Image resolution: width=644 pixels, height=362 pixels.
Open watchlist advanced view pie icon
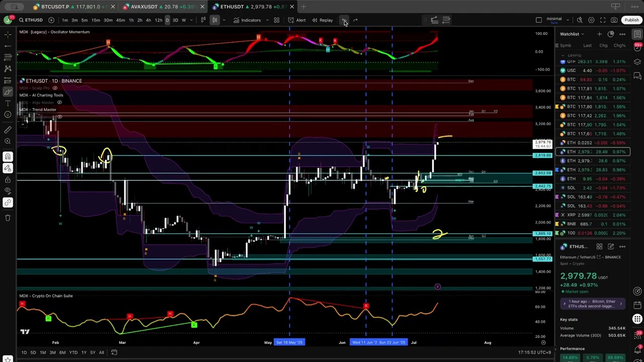click(x=611, y=34)
